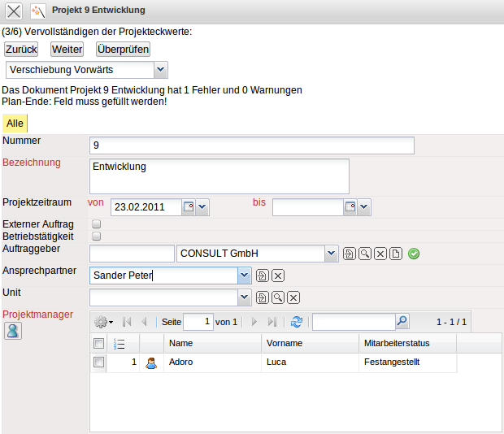The height and width of the screenshot is (434, 504).
Task: Go to next grid page
Action: (x=254, y=322)
